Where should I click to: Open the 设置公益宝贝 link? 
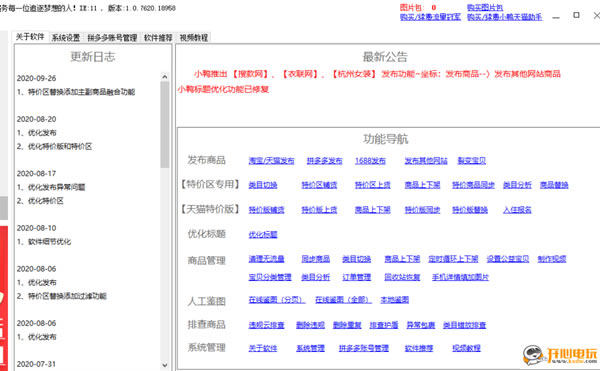(x=508, y=259)
